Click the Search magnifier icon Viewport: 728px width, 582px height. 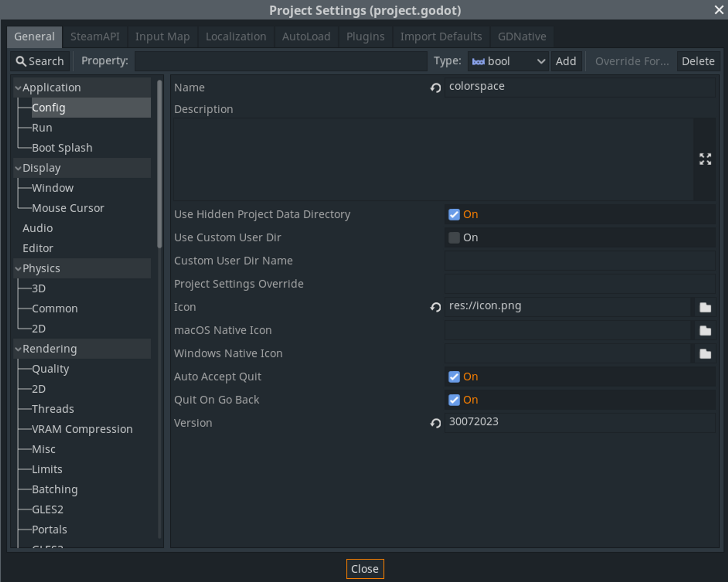click(x=21, y=61)
